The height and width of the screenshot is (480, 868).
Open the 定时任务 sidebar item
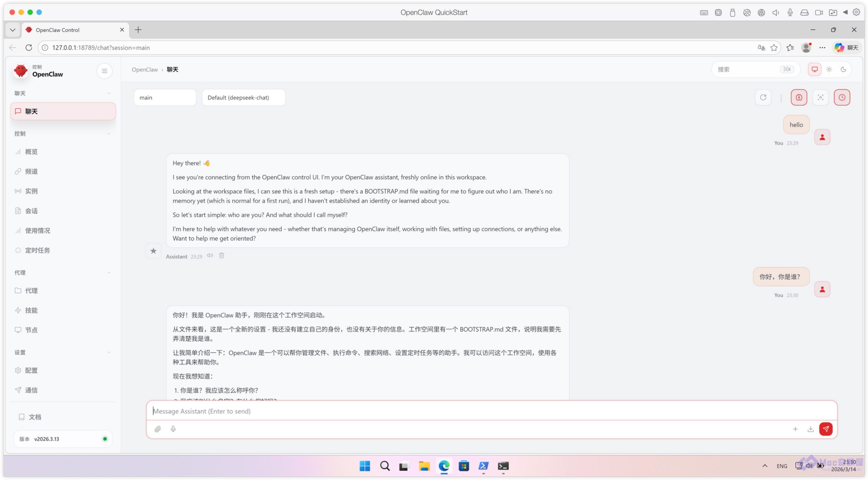click(x=37, y=250)
